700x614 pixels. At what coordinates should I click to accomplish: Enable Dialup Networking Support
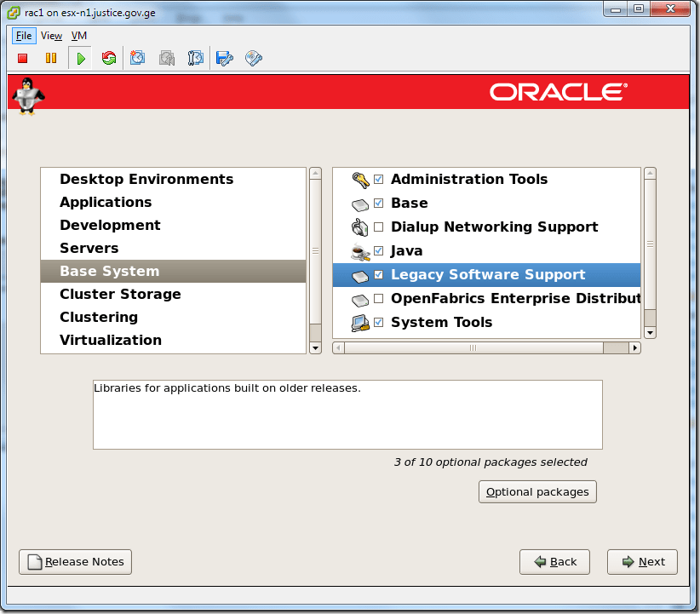coord(377,227)
